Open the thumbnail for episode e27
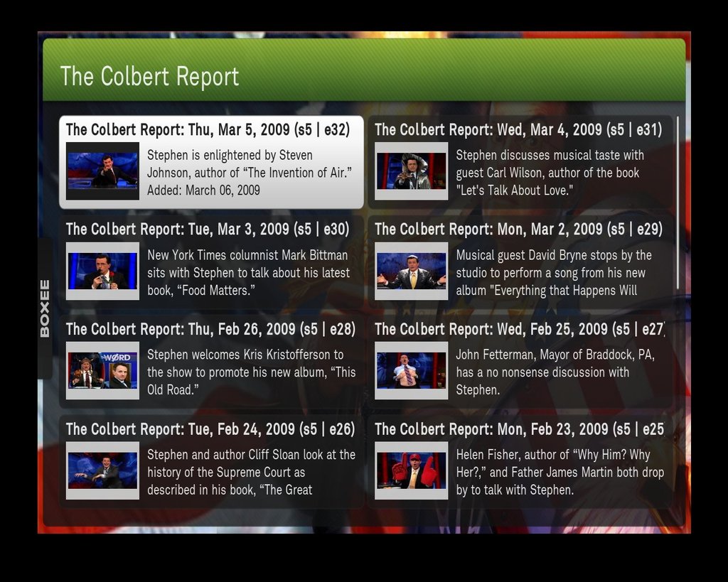 pyautogui.click(x=412, y=371)
